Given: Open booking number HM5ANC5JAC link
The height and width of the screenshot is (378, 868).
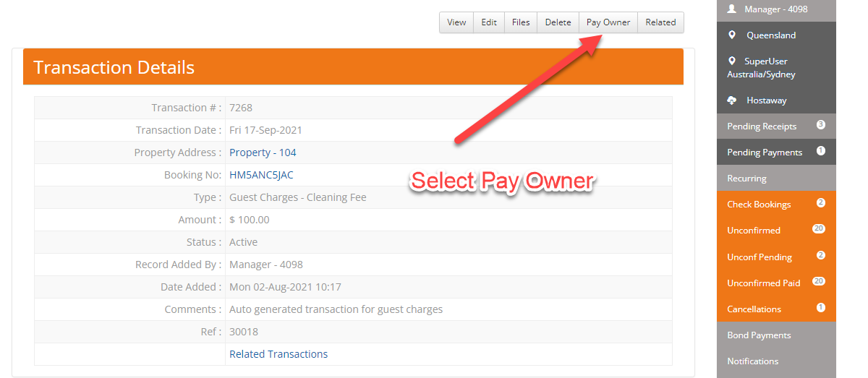Looking at the screenshot, I should (261, 175).
